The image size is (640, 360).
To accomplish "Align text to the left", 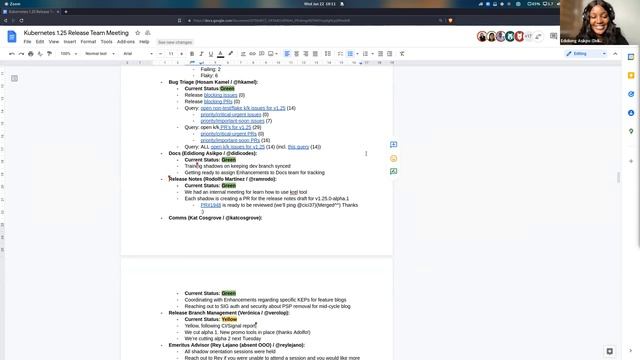I will click(x=287, y=54).
